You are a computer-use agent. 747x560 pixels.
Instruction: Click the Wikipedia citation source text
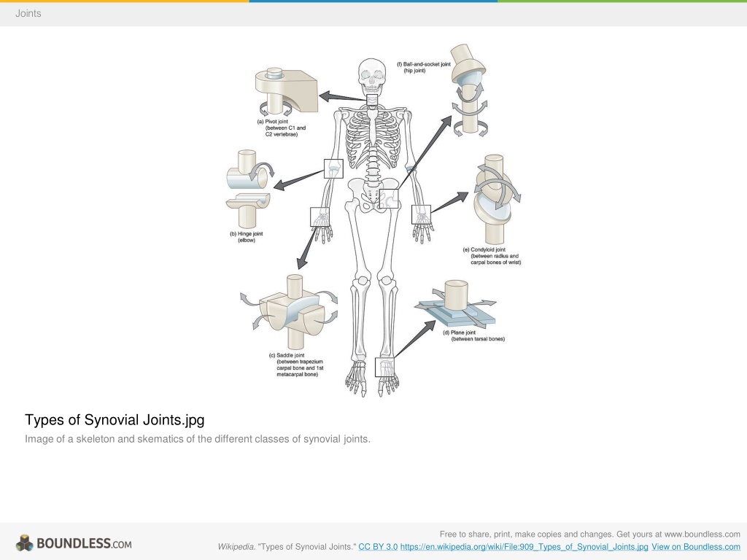pos(287,547)
